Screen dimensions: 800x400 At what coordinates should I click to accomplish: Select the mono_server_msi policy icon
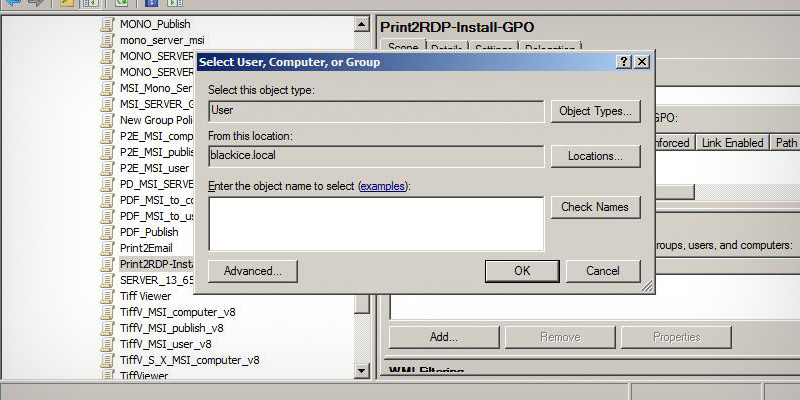108,40
